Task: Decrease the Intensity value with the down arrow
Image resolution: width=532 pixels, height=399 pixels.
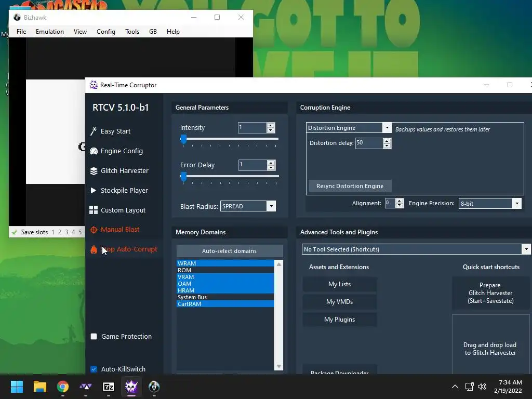Action: pyautogui.click(x=270, y=130)
